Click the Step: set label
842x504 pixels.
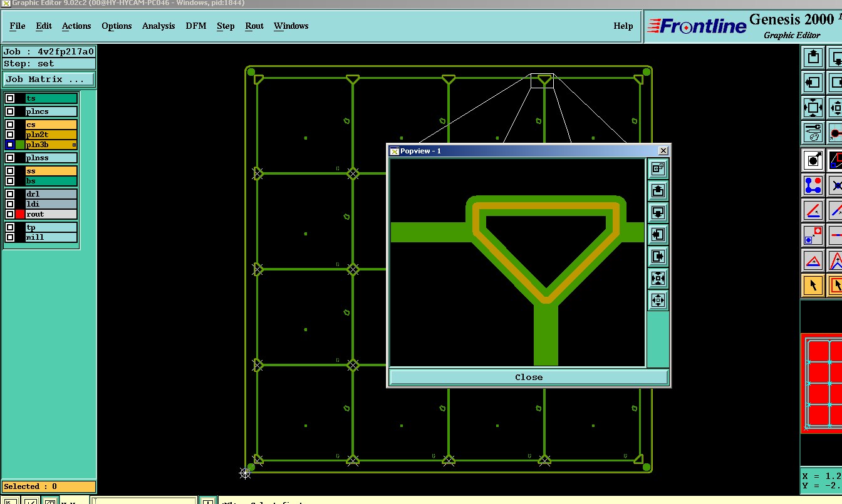point(49,64)
